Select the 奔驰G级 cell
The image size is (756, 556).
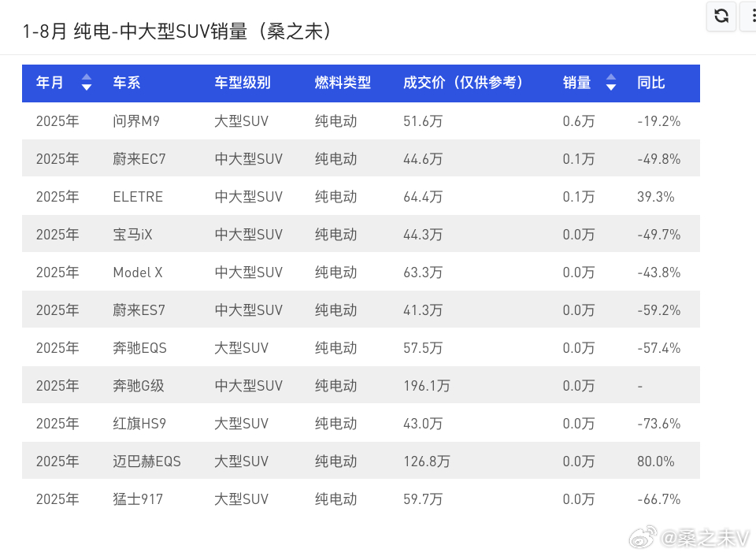click(139, 386)
